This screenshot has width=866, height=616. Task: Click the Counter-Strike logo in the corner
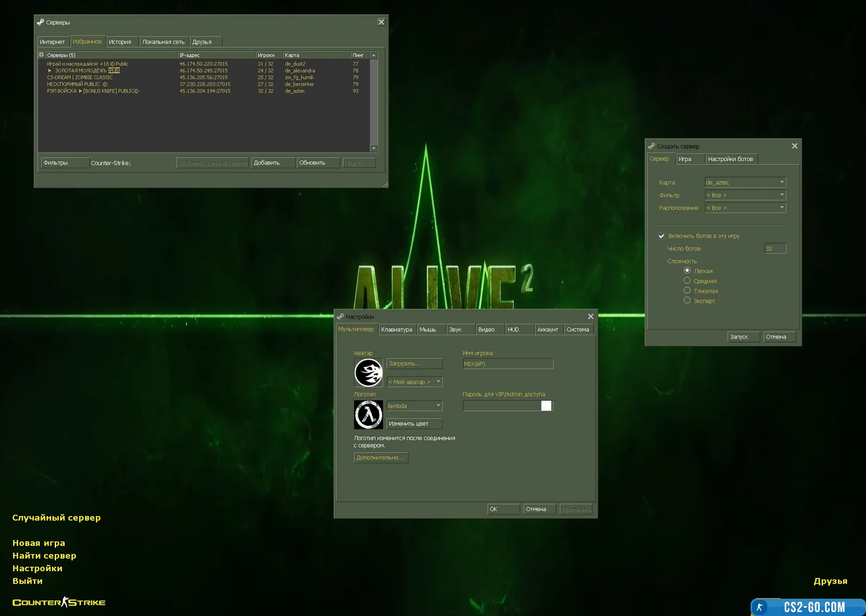59,602
